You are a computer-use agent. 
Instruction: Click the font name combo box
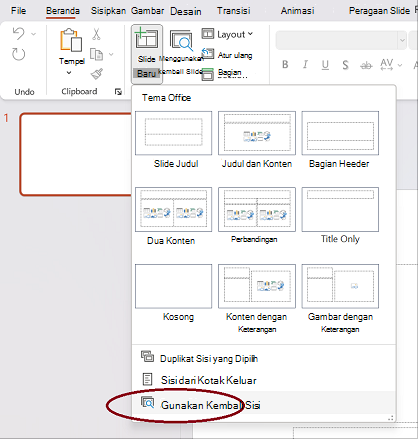coord(336,40)
